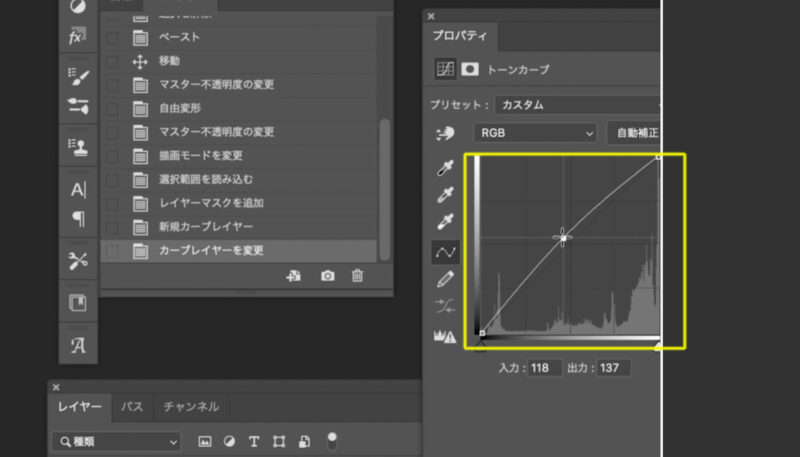The width and height of the screenshot is (800, 457).
Task: Click the histogram warning recalculate icon
Action: coord(445,336)
